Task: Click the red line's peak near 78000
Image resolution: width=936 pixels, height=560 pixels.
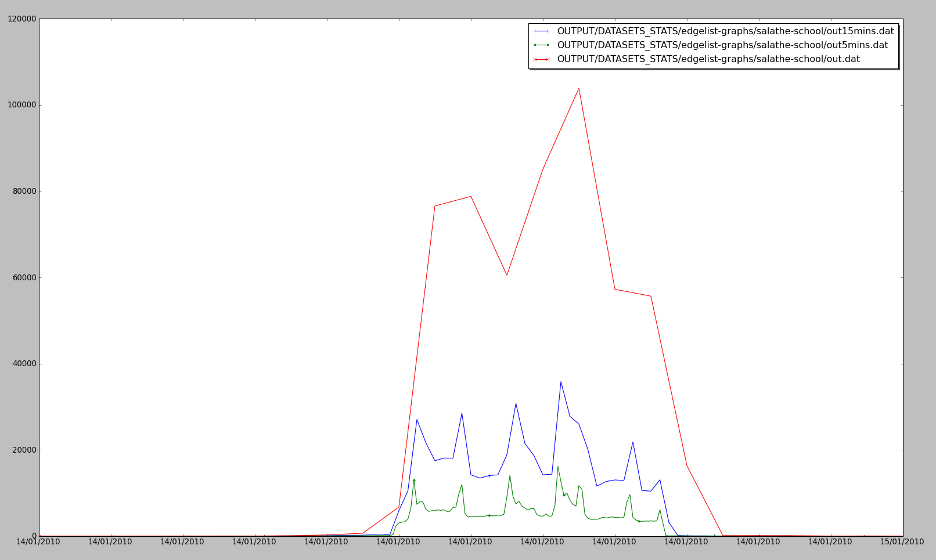Action: [470, 196]
